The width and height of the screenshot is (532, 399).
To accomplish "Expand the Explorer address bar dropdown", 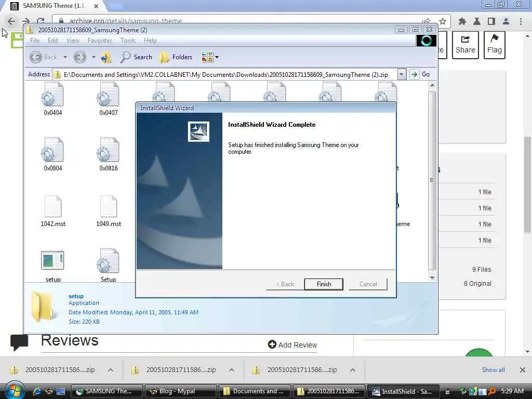I will (x=402, y=74).
